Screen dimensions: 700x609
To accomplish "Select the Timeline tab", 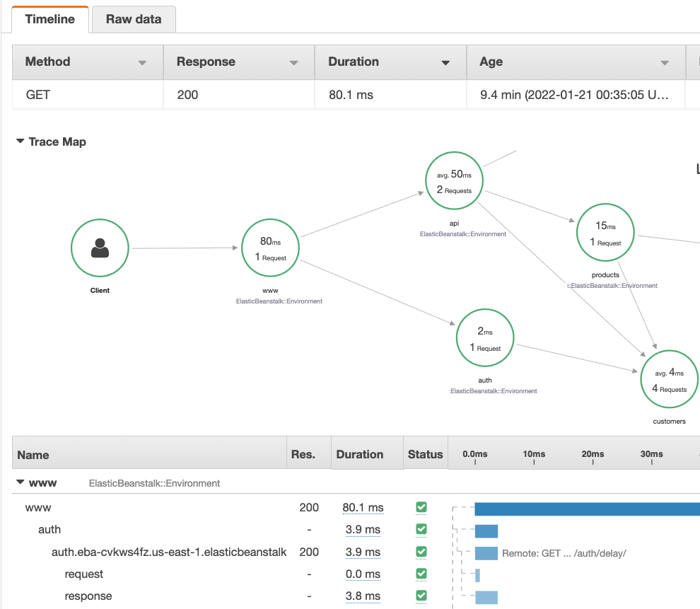I will click(49, 19).
